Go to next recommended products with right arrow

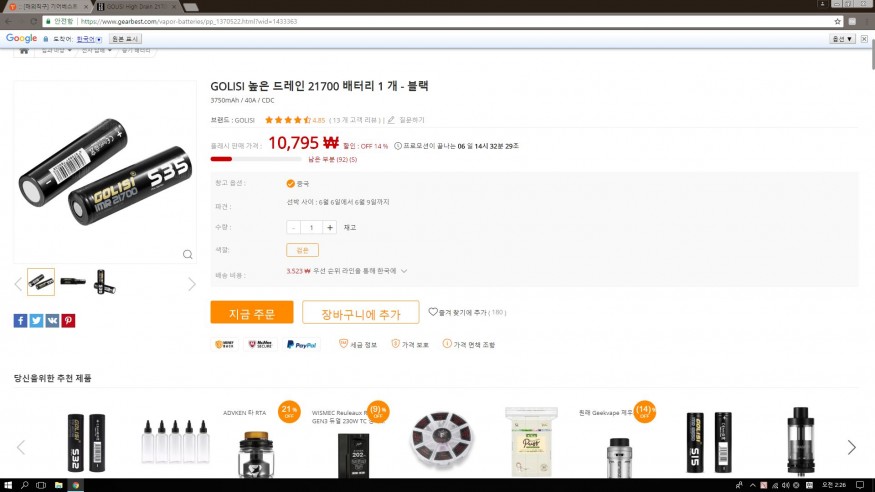click(852, 447)
